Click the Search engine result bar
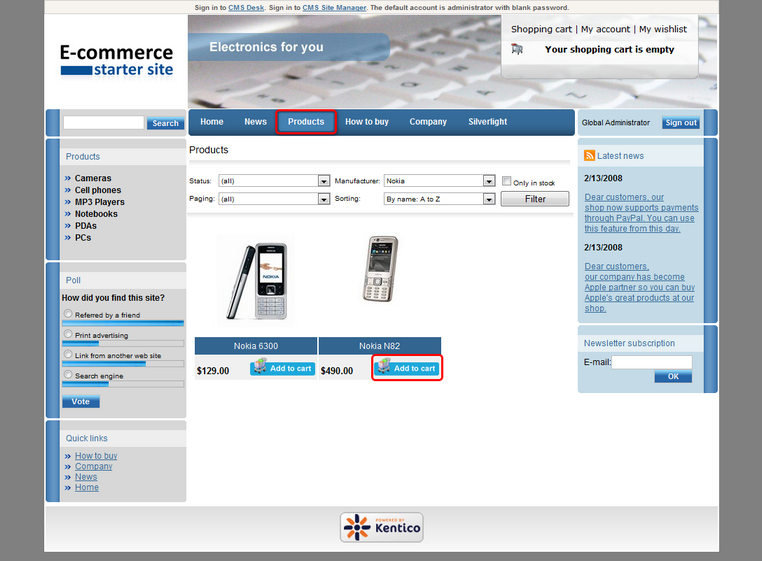762x561 pixels. 123,384
